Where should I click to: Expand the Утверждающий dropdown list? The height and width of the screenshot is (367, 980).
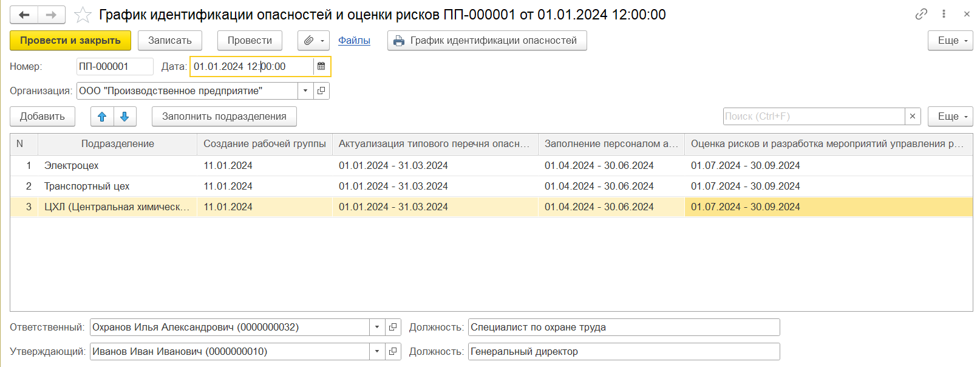[377, 351]
